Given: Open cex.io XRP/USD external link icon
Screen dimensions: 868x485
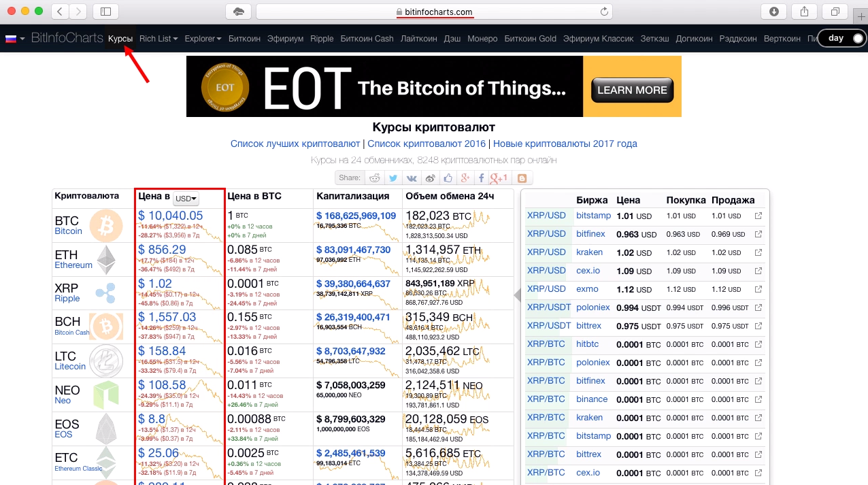Looking at the screenshot, I should [x=758, y=271].
